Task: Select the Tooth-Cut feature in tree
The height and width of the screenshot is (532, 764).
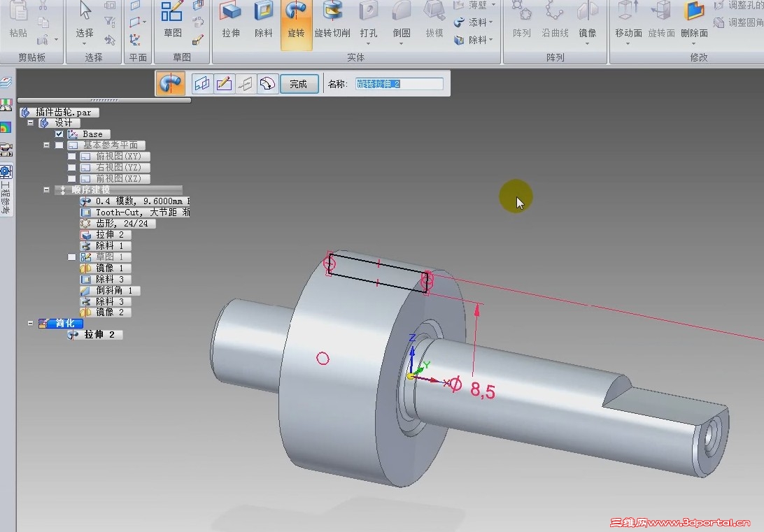Action: click(134, 213)
